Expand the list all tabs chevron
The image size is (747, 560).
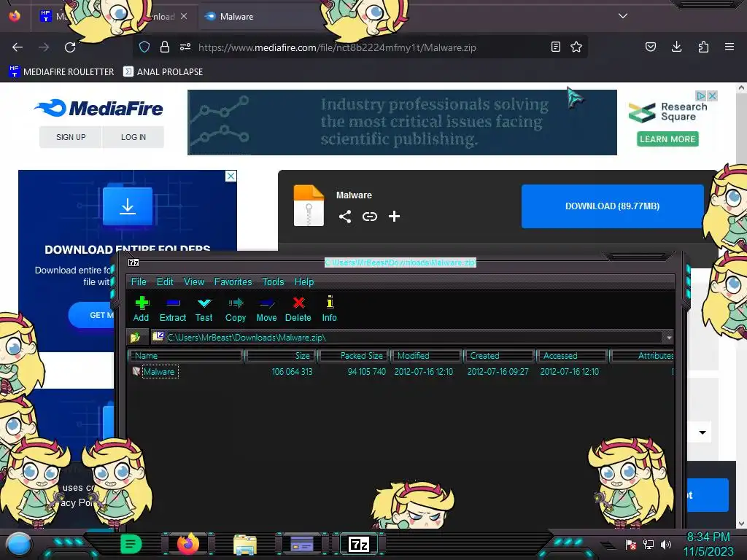point(623,16)
